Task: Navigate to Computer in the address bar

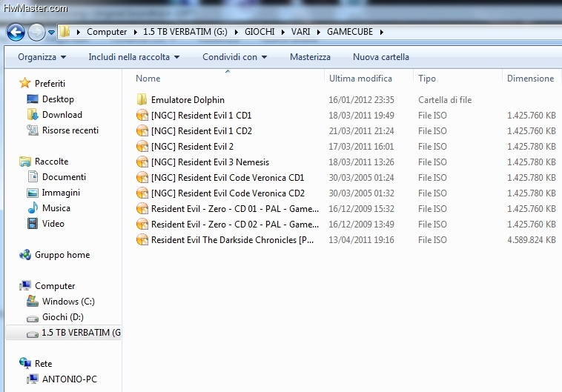Action: 107,32
